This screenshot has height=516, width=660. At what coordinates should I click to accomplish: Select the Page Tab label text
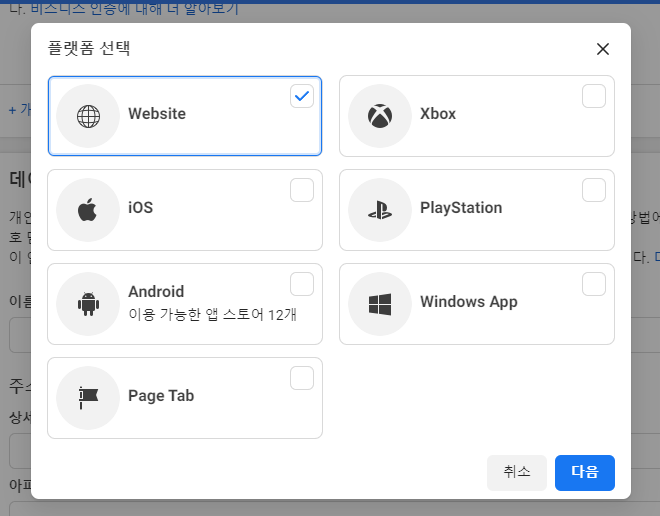coord(161,396)
